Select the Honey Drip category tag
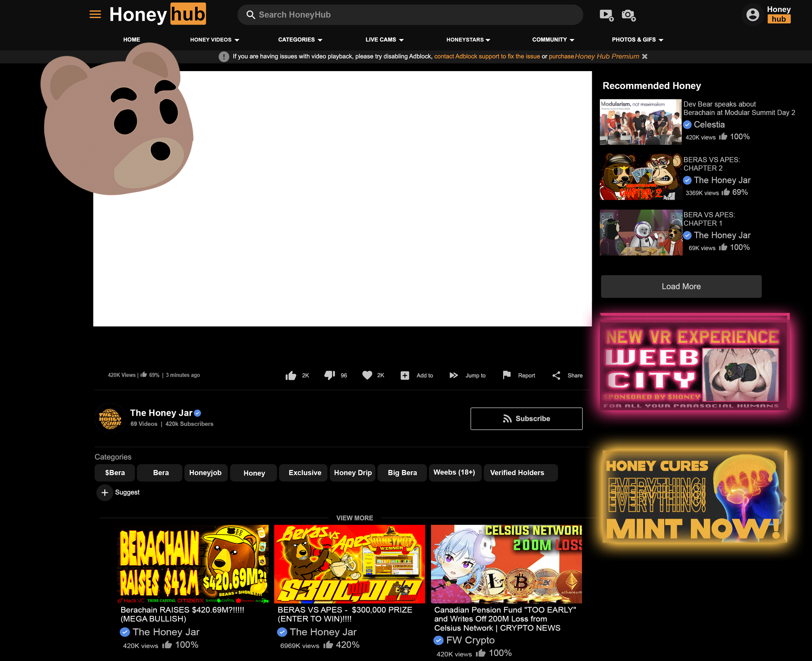Screen dimensions: 812x661 353,473
